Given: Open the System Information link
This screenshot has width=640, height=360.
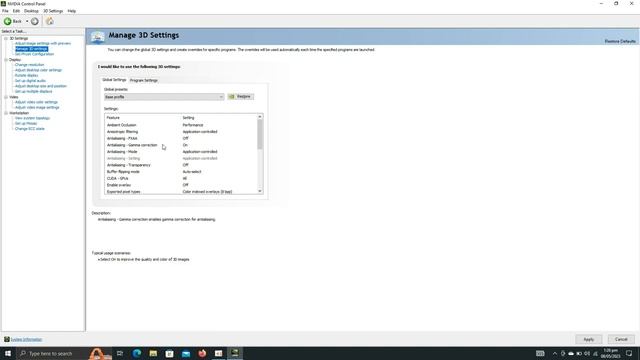Looking at the screenshot, I should click(x=27, y=340).
